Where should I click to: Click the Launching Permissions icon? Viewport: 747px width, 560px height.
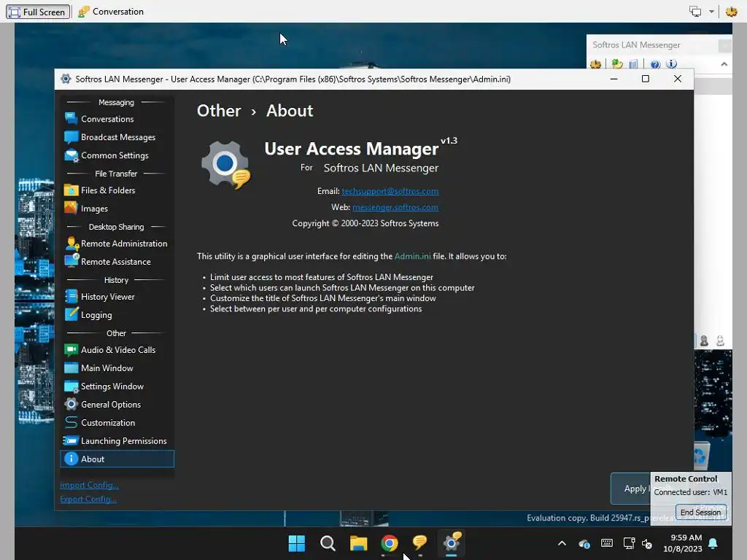click(71, 440)
